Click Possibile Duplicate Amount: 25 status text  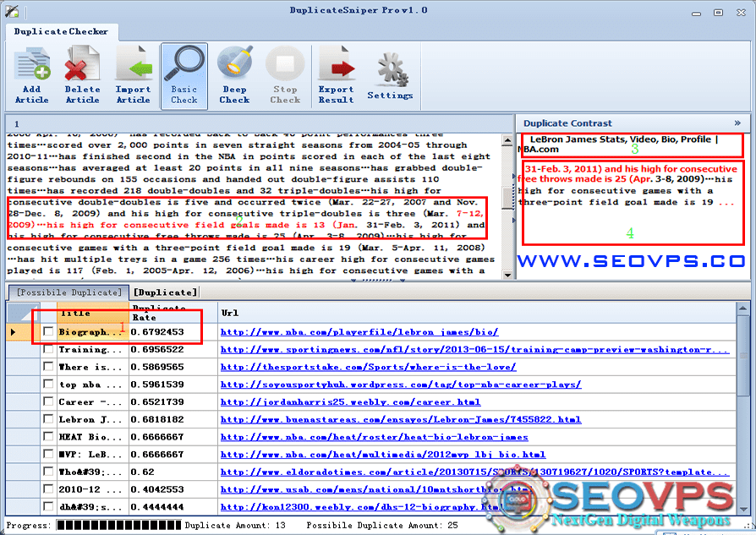click(x=382, y=525)
